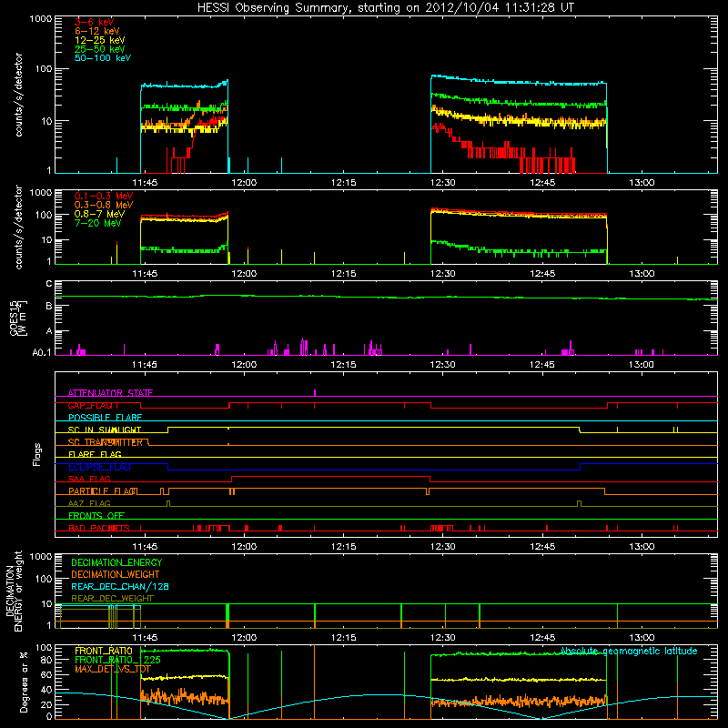Image resolution: width=728 pixels, height=728 pixels.
Task: Select the REAR_DEC_CHAN/128 legend label
Action: tap(120, 586)
